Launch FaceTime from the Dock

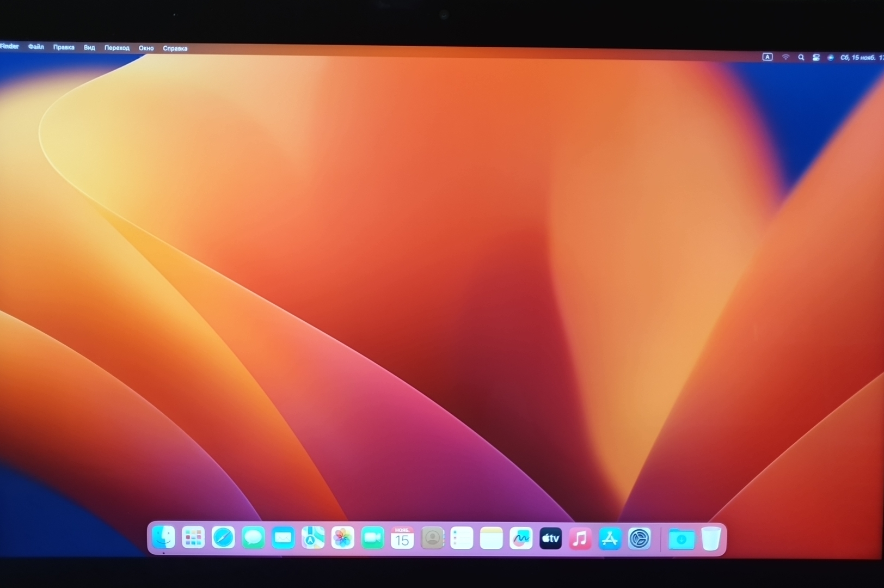[372, 538]
